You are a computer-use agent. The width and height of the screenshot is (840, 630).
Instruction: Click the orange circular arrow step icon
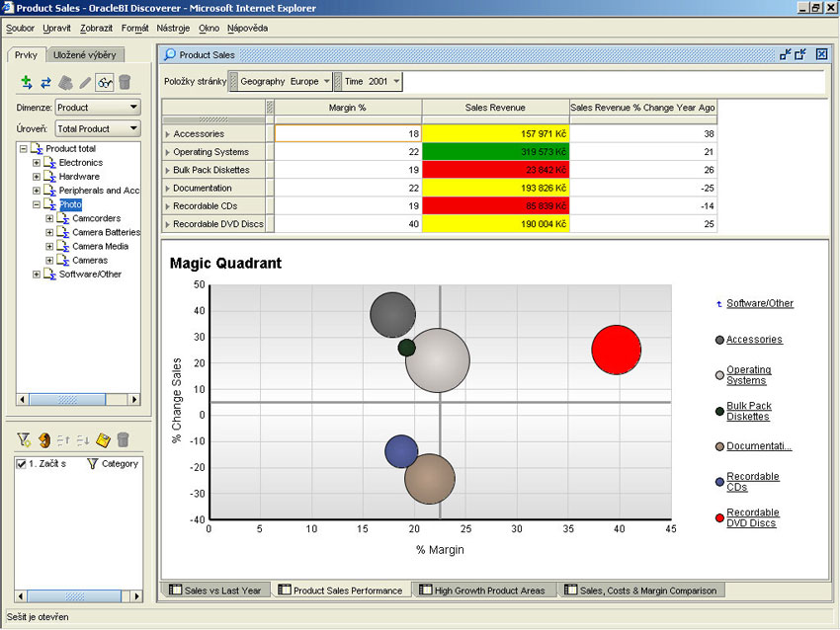coord(44,440)
